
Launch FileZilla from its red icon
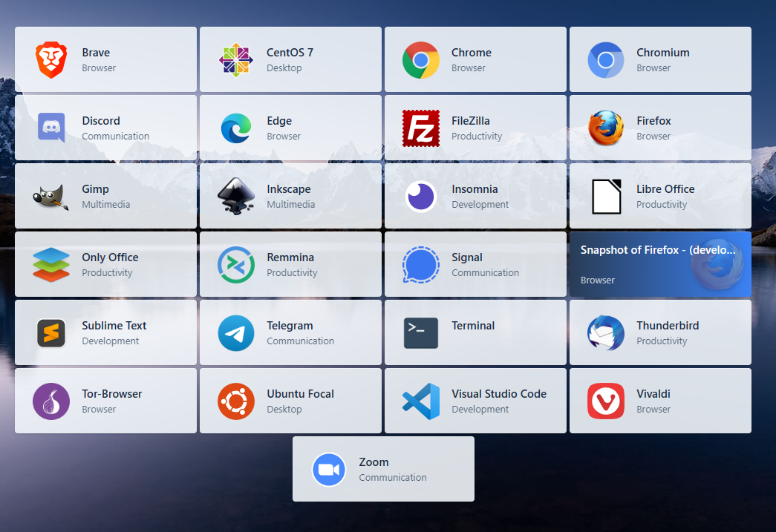click(421, 128)
